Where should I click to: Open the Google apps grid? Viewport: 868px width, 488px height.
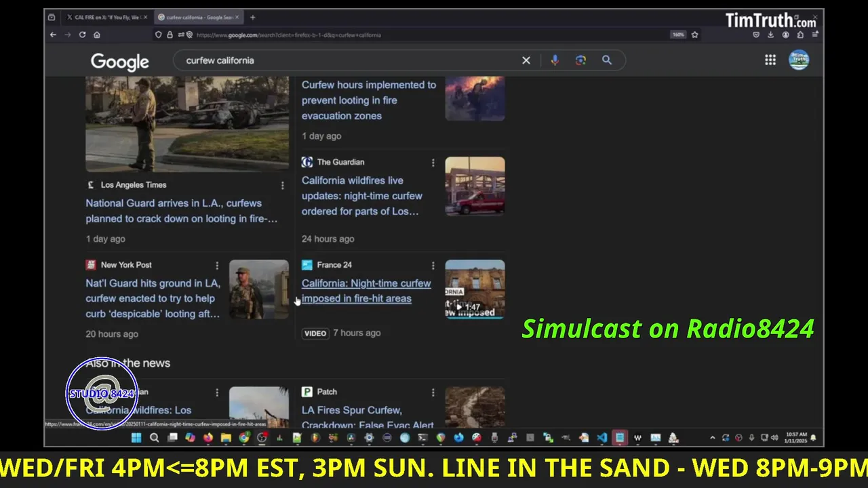[770, 60]
